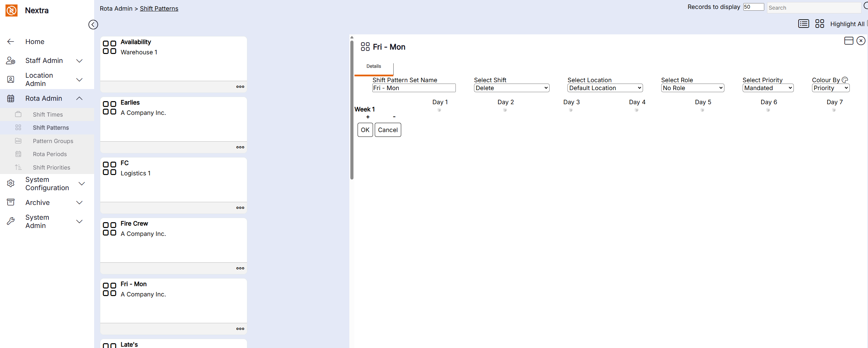
Task: Switch to list view icon
Action: 803,23
